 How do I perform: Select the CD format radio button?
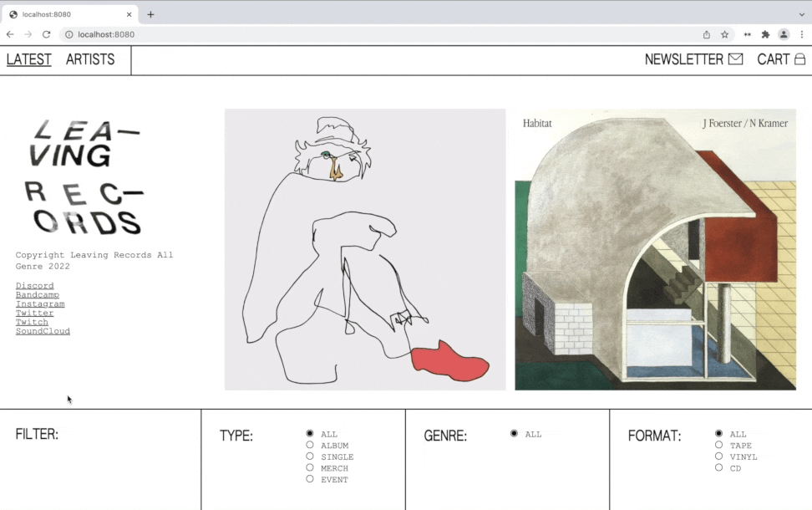pos(718,467)
